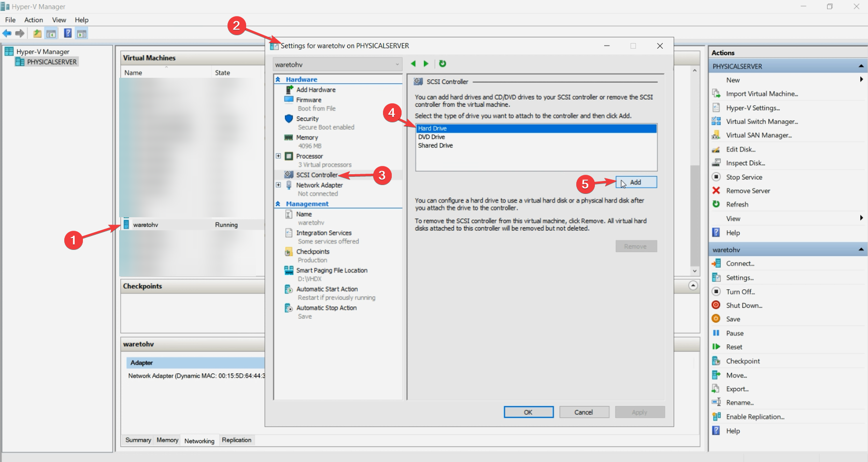Click Save action for waretohv
This screenshot has height=462, width=868.
733,319
